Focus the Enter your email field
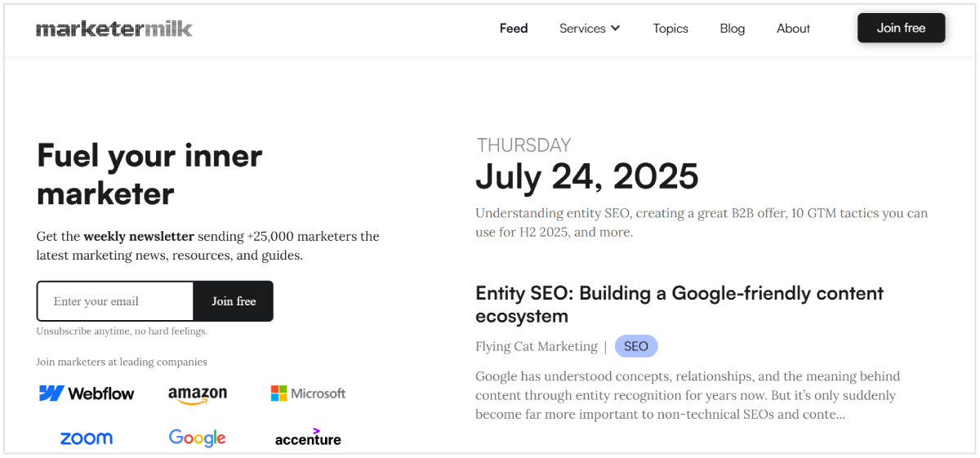This screenshot has height=458, width=980. (115, 301)
